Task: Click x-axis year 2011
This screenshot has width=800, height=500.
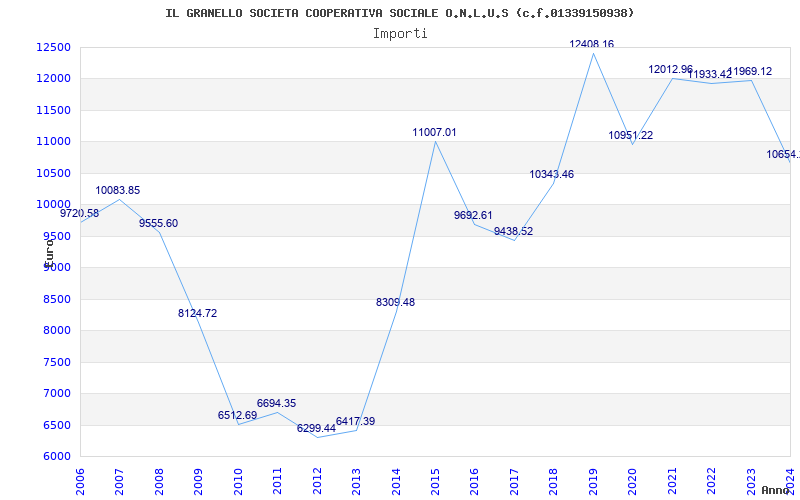Action: click(x=278, y=481)
